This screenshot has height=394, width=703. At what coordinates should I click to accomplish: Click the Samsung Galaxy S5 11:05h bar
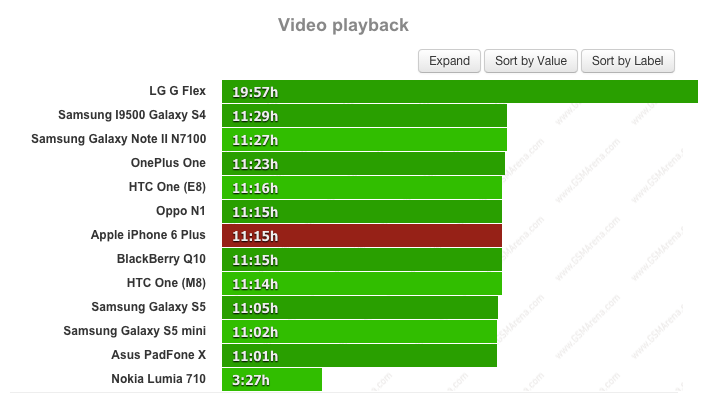coord(360,307)
